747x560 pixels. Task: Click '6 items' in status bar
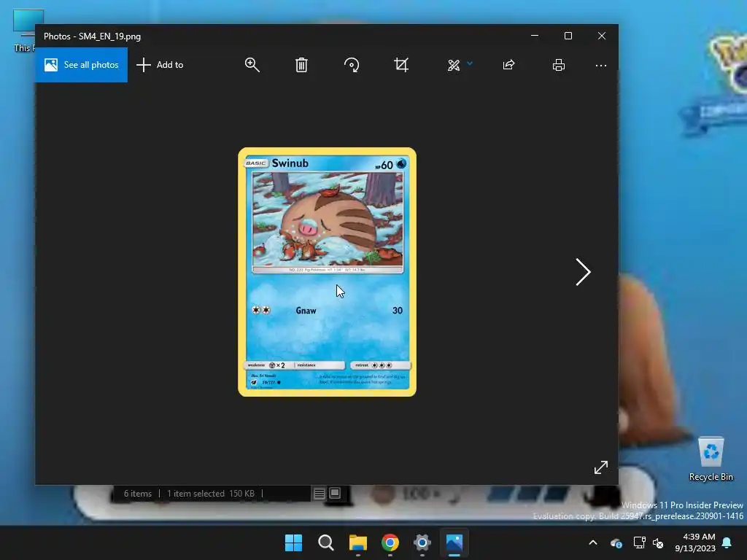(x=138, y=494)
